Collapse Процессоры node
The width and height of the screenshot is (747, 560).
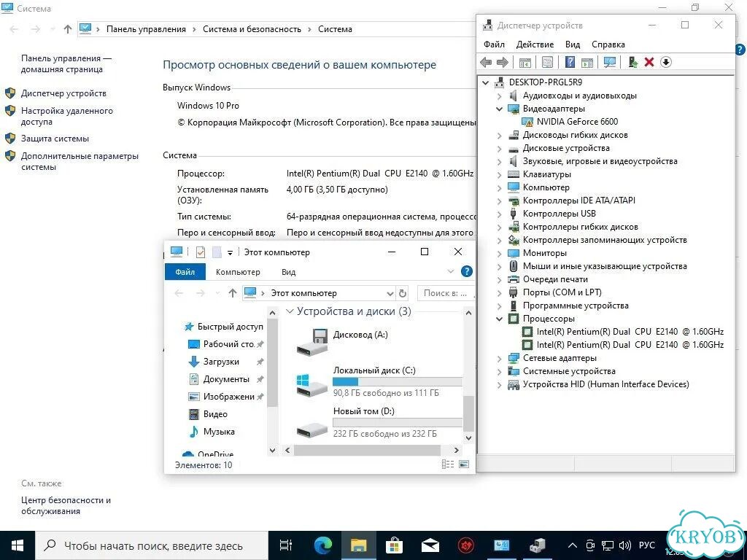click(x=499, y=319)
